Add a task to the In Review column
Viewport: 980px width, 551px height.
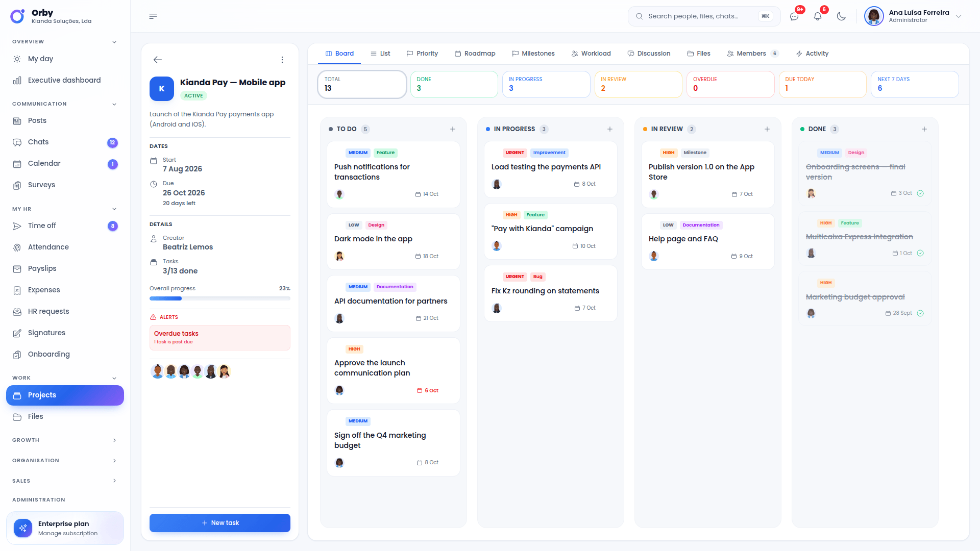(767, 129)
